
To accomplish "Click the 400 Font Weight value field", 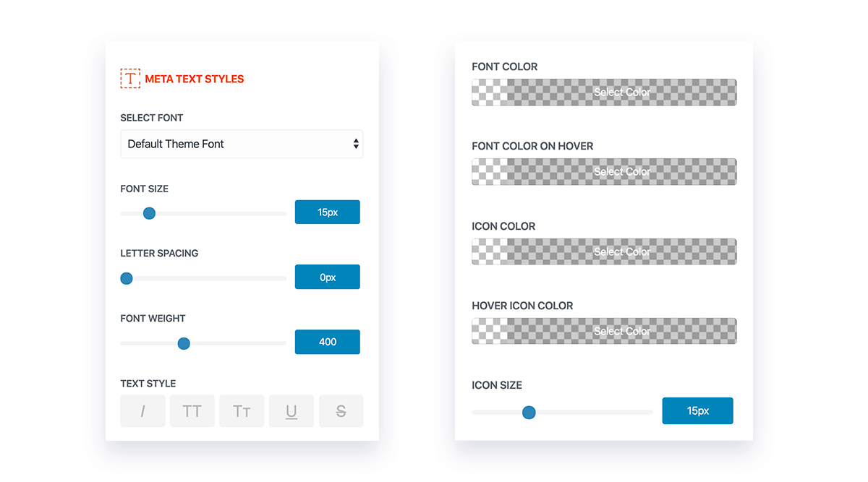I will (x=328, y=342).
